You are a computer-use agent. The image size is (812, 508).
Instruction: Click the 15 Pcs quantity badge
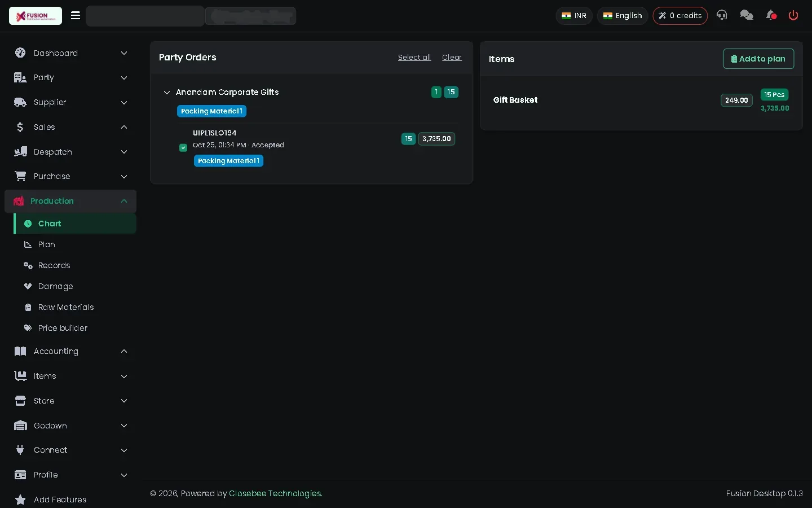pyautogui.click(x=774, y=95)
